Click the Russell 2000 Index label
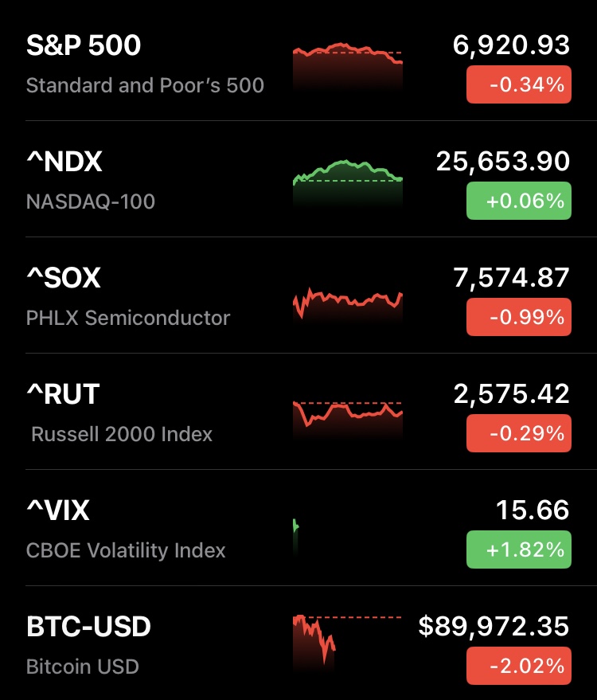This screenshot has height=700, width=597. pyautogui.click(x=122, y=434)
